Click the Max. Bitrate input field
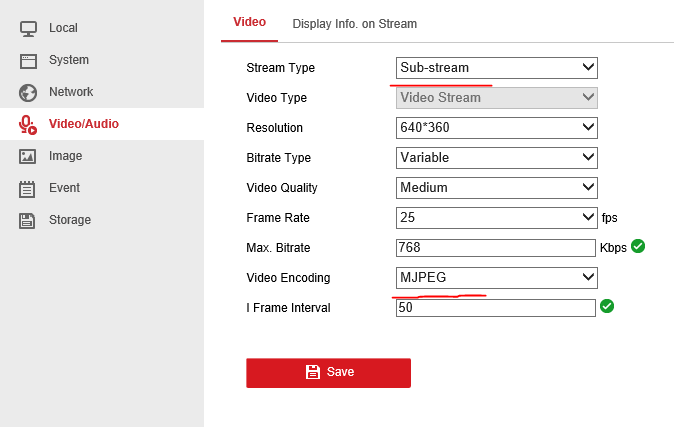The width and height of the screenshot is (674, 427). click(x=496, y=247)
